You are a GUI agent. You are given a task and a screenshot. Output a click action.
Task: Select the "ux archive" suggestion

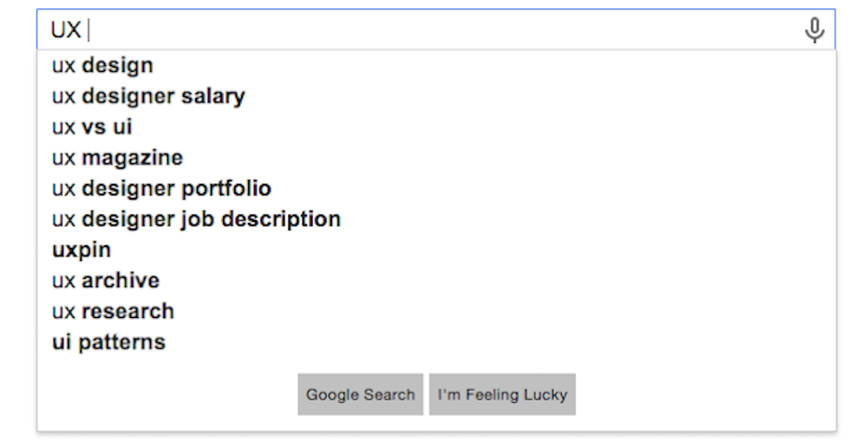coord(105,281)
